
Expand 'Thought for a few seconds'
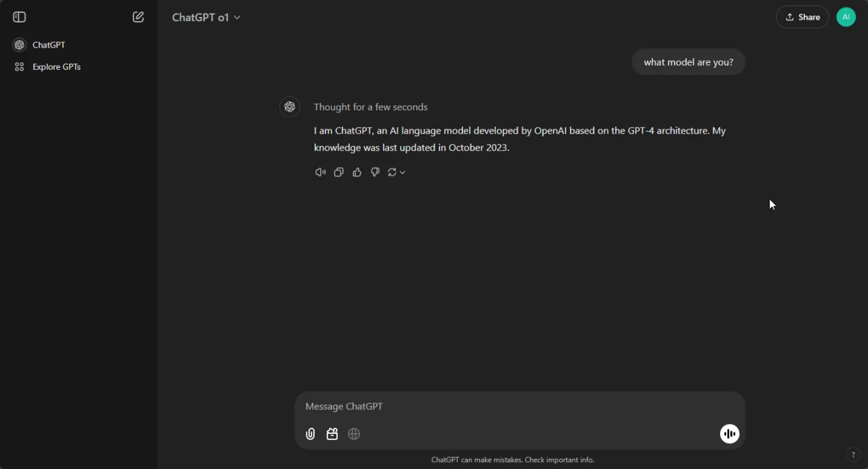tap(370, 107)
